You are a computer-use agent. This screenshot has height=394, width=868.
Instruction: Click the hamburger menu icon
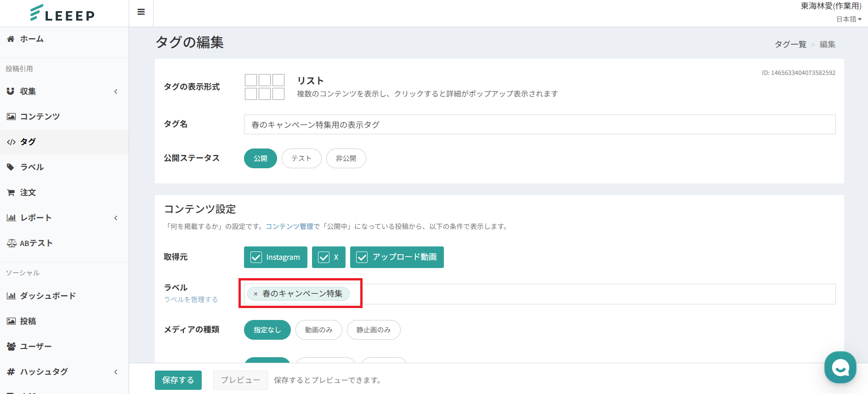141,12
